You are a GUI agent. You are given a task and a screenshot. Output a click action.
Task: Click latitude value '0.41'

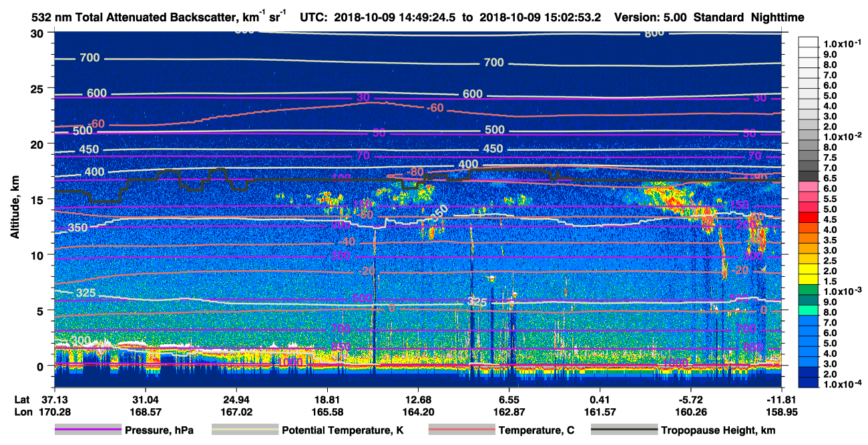pyautogui.click(x=600, y=399)
